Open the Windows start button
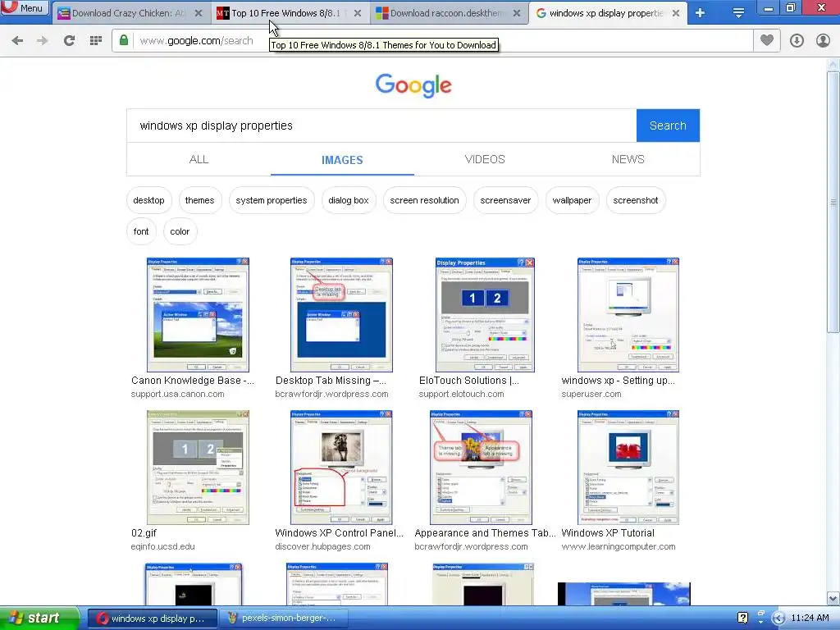The image size is (840, 630). point(39,618)
